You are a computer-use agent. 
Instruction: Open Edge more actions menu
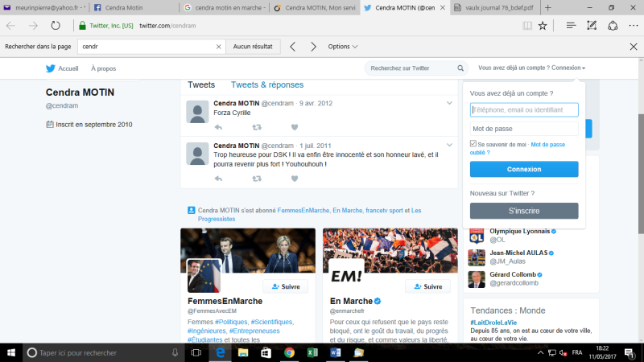click(x=634, y=26)
